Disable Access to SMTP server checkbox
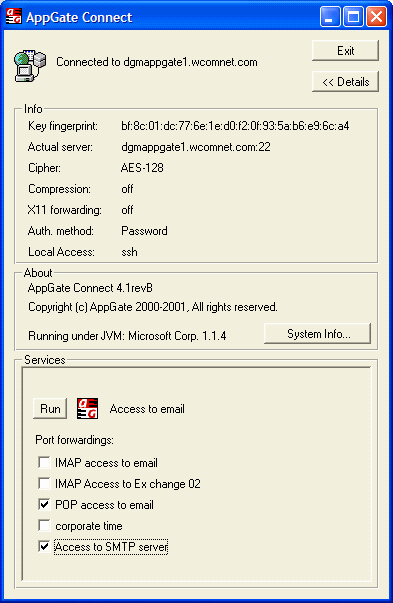The width and height of the screenshot is (393, 603). pyautogui.click(x=44, y=546)
